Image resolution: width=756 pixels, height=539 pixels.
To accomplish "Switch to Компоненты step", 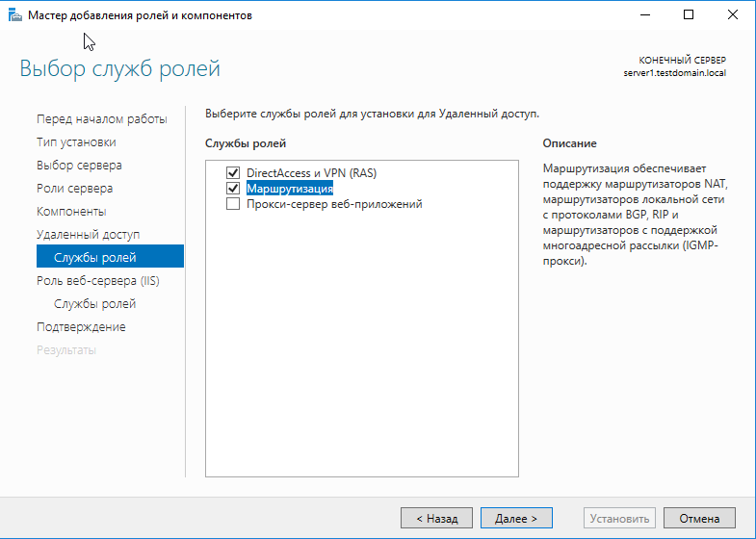I will tap(71, 212).
